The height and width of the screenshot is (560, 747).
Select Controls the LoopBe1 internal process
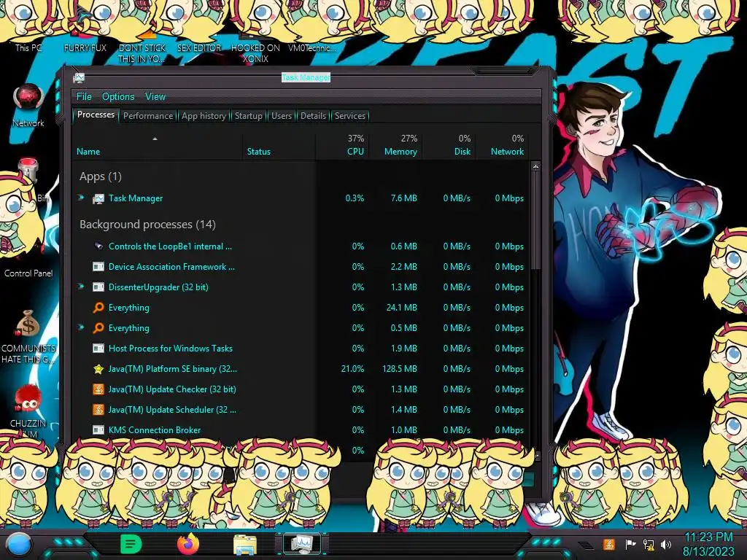[x=170, y=246]
